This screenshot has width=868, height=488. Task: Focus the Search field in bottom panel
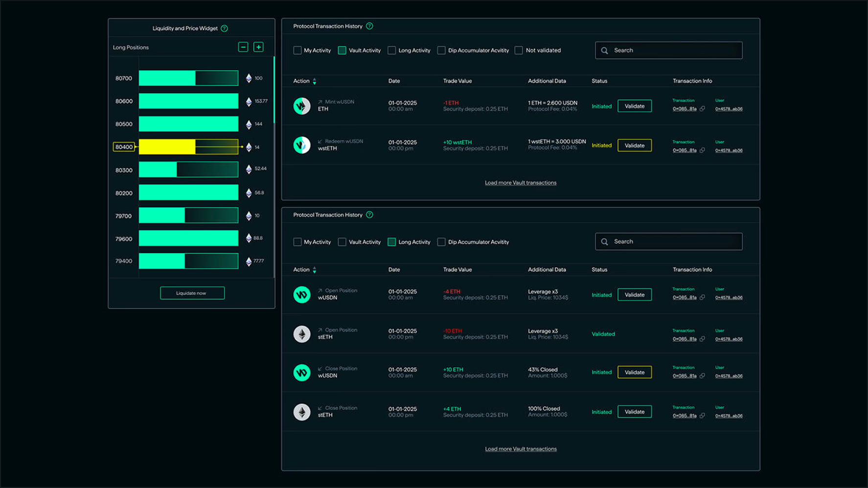pyautogui.click(x=668, y=242)
